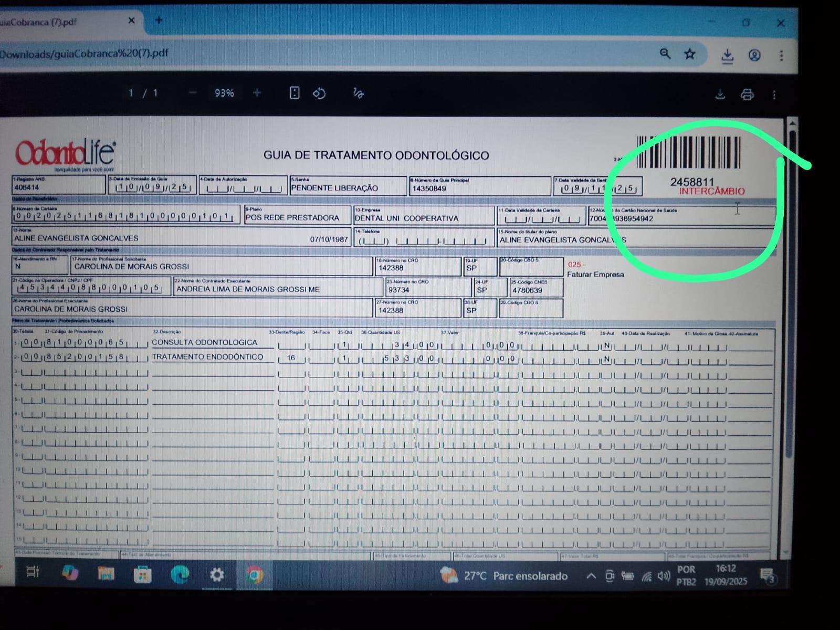Open a new browser tab
The width and height of the screenshot is (840, 630).
159,20
